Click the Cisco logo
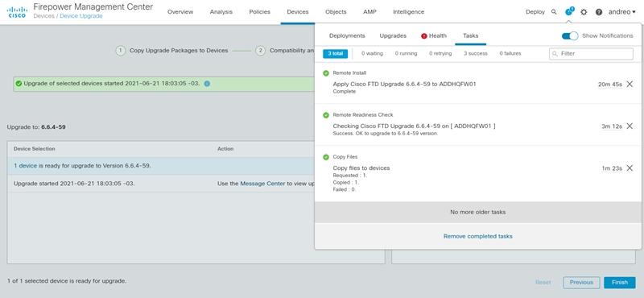Screen dimensions: 644x298 coord(17,12)
